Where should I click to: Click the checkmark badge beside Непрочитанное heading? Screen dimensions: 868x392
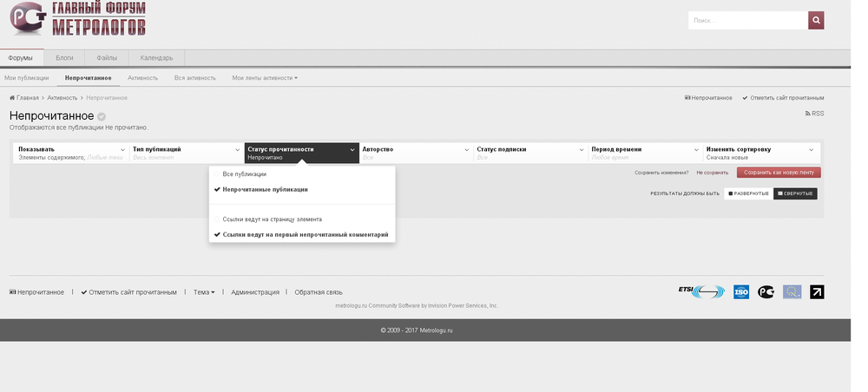[x=102, y=116]
